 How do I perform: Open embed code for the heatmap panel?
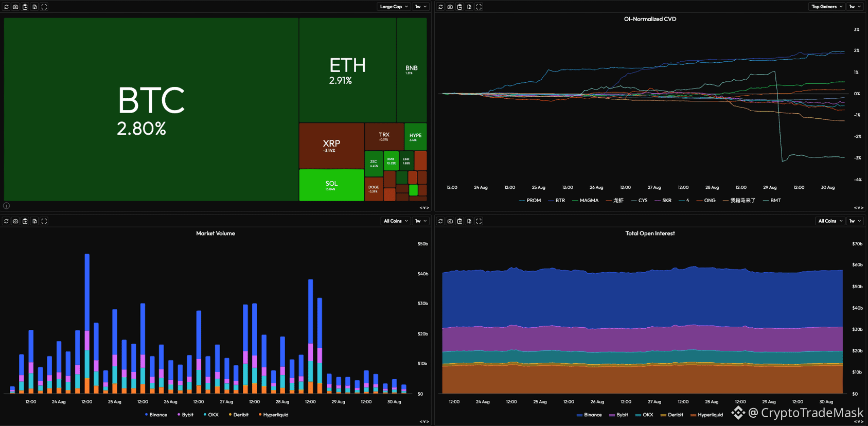(x=424, y=208)
